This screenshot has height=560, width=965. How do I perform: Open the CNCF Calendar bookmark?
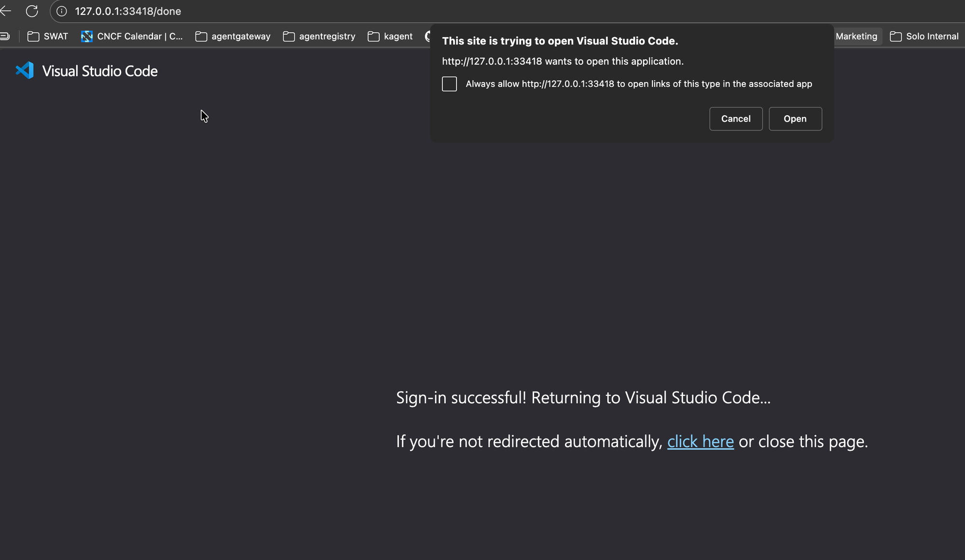(132, 37)
